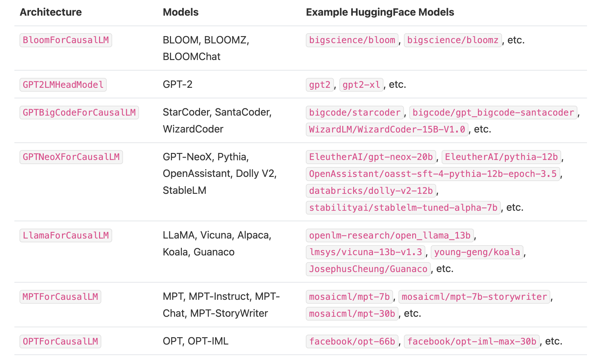Click the bigscience/bloomz model tag
This screenshot has height=364, width=595.
[453, 40]
